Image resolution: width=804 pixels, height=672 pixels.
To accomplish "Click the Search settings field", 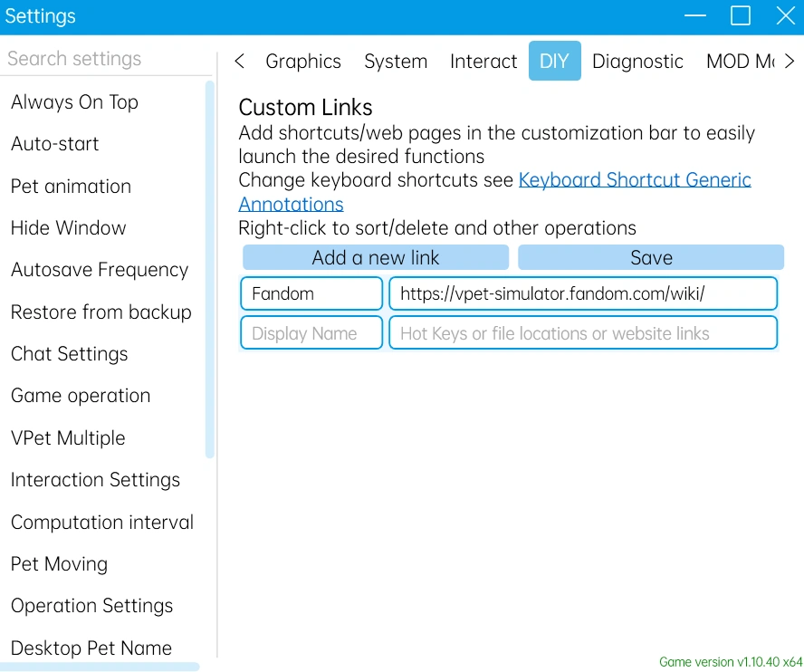I will point(105,59).
